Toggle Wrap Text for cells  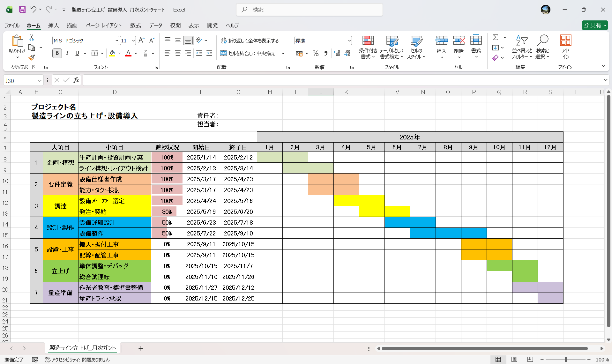coord(250,41)
